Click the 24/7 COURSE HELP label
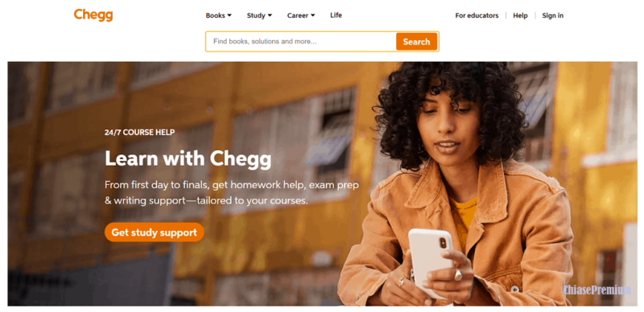 tap(139, 132)
